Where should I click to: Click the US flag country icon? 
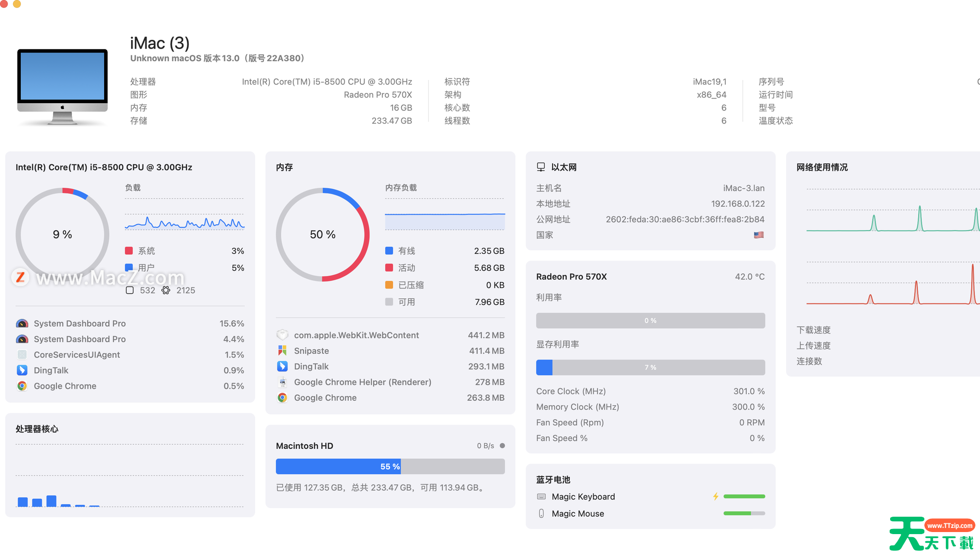pos(758,235)
